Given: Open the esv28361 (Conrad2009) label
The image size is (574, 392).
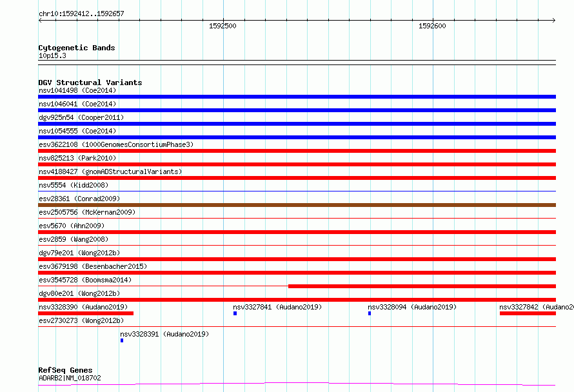Looking at the screenshot, I should point(79,199).
